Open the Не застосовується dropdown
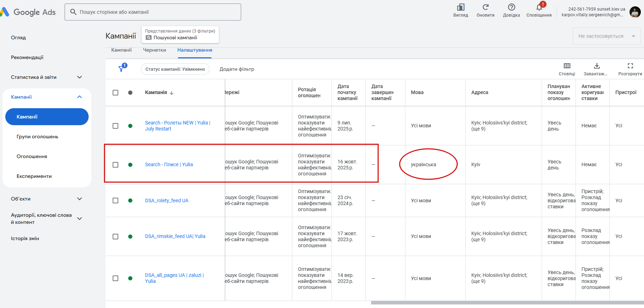Screen dimensions: 644x308 (606, 36)
